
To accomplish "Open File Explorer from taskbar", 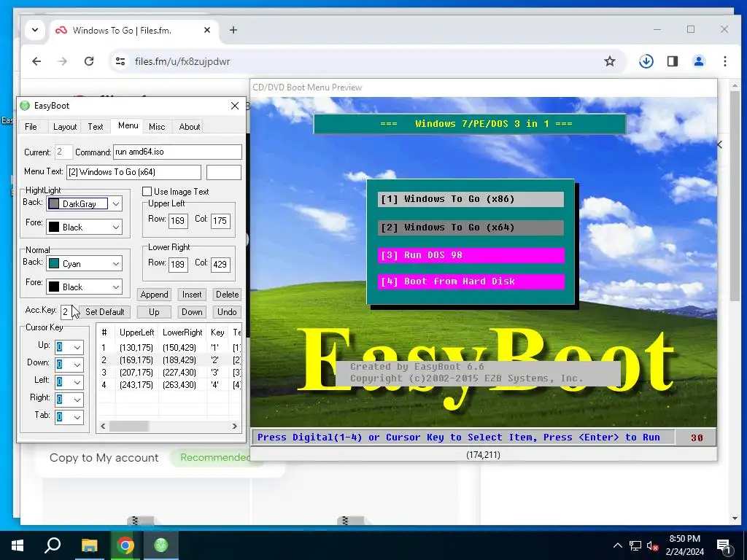I will coord(89,545).
